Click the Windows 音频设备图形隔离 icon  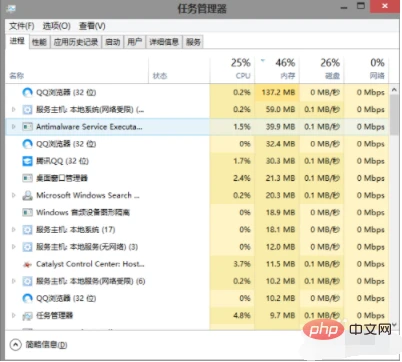tap(27, 212)
